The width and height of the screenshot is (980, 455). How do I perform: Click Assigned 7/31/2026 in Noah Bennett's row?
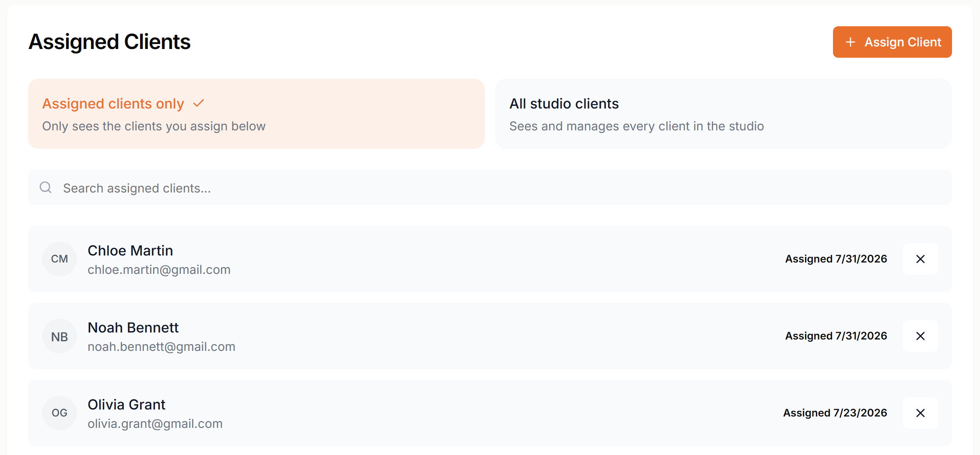click(x=836, y=336)
